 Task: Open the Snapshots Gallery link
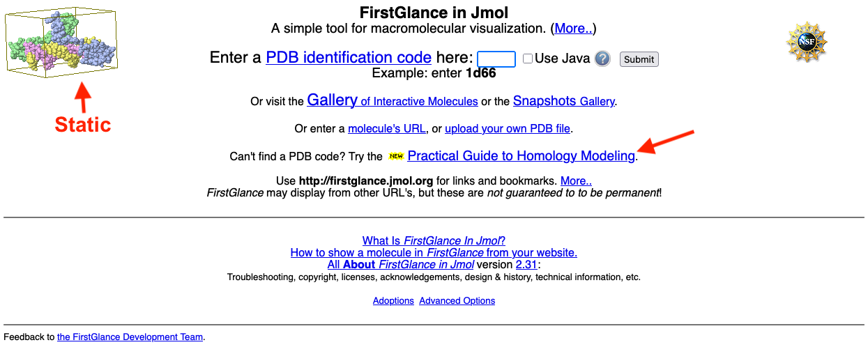pyautogui.click(x=564, y=100)
